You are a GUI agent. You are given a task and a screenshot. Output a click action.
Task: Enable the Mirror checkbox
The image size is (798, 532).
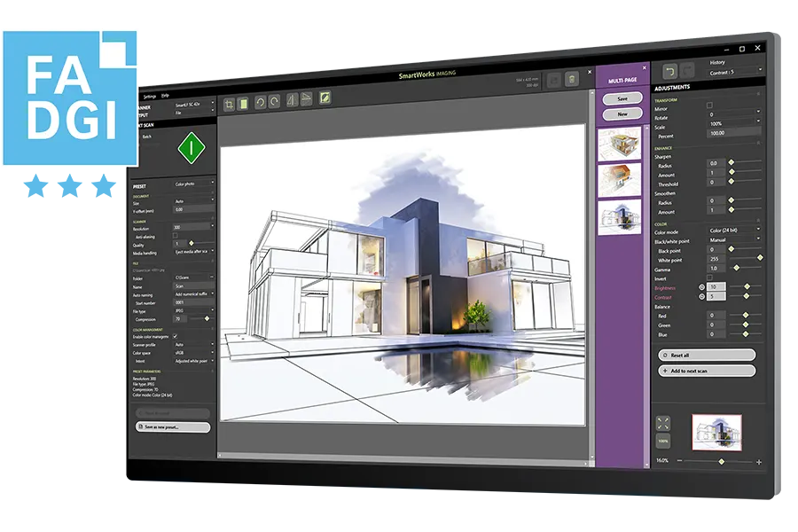coord(709,105)
